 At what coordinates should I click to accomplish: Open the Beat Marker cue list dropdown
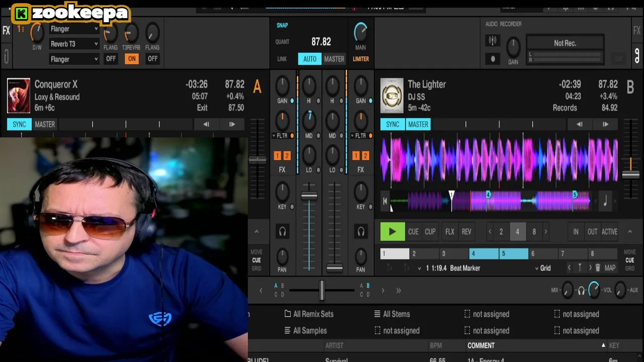click(x=420, y=268)
